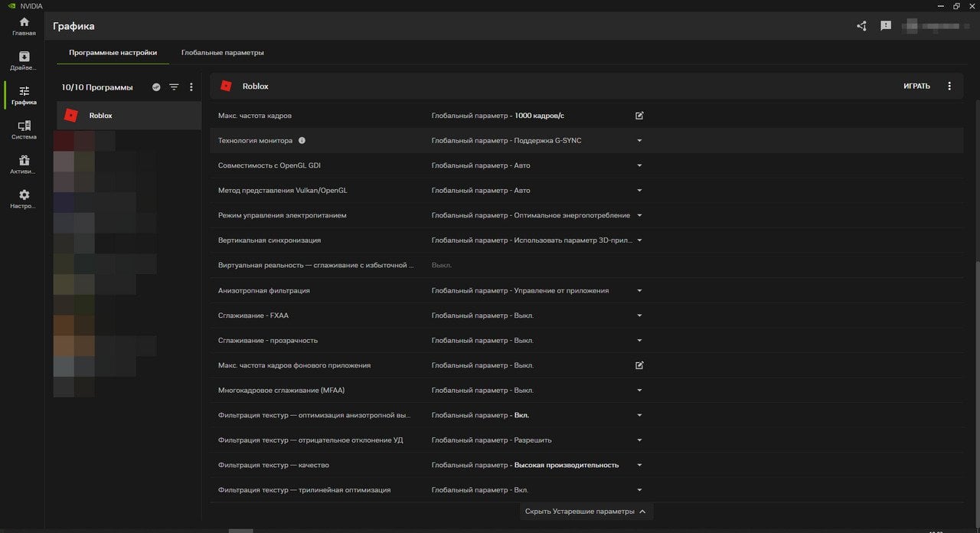This screenshot has width=980, height=533.
Task: Click the round status icon beside 10/10 Программы
Action: [156, 87]
